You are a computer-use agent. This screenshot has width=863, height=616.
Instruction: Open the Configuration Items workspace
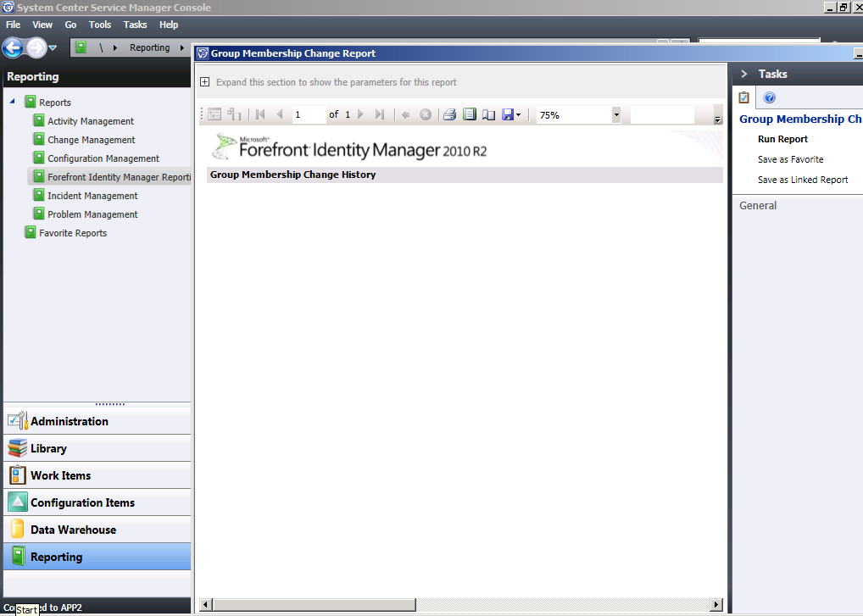pyautogui.click(x=97, y=502)
